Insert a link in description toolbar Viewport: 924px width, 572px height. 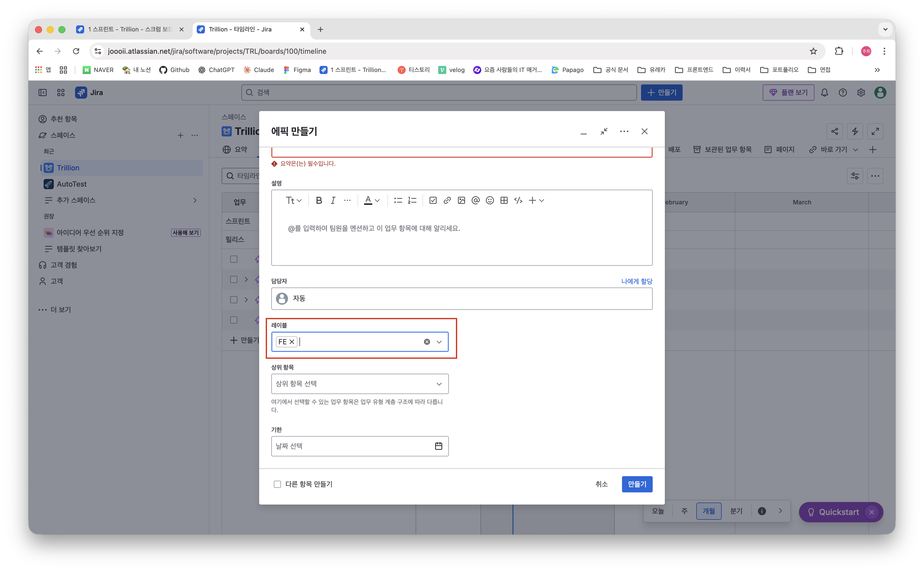[447, 201]
